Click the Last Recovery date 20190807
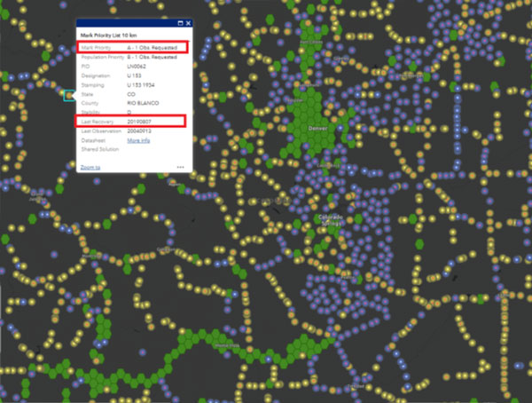The width and height of the screenshot is (532, 403). point(140,120)
